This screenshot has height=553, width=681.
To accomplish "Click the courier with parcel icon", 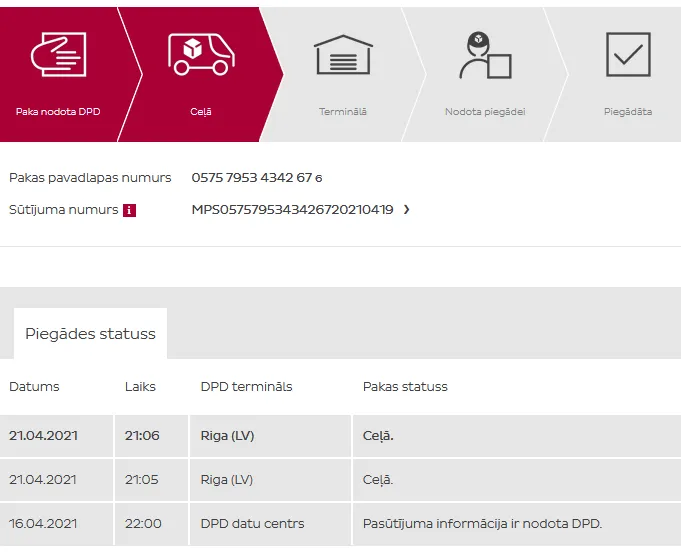I will (x=485, y=55).
